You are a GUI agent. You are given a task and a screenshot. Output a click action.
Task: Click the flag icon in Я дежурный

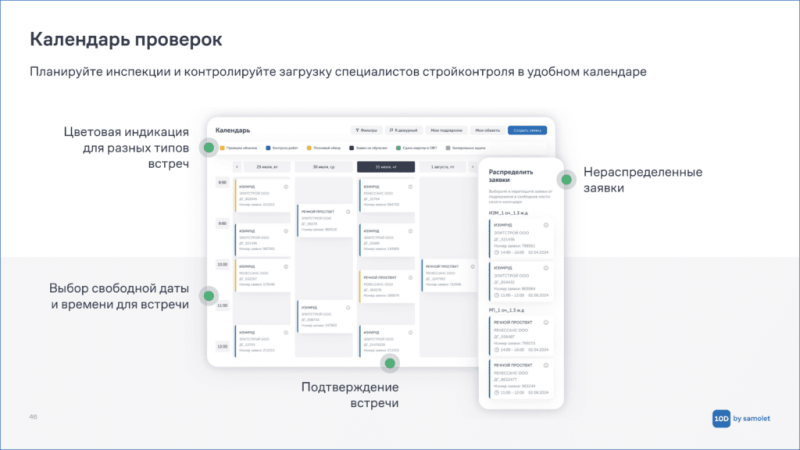point(391,131)
